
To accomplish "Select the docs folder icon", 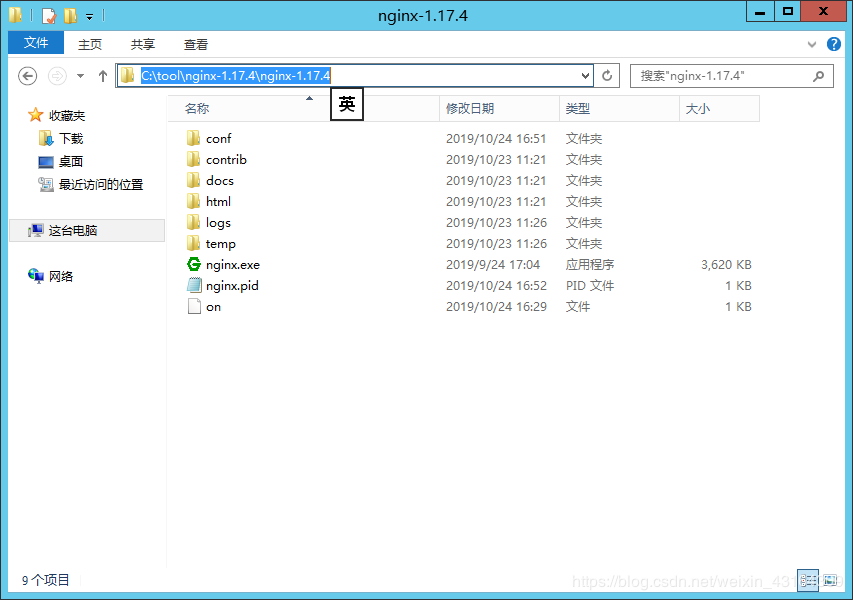I will click(x=193, y=180).
